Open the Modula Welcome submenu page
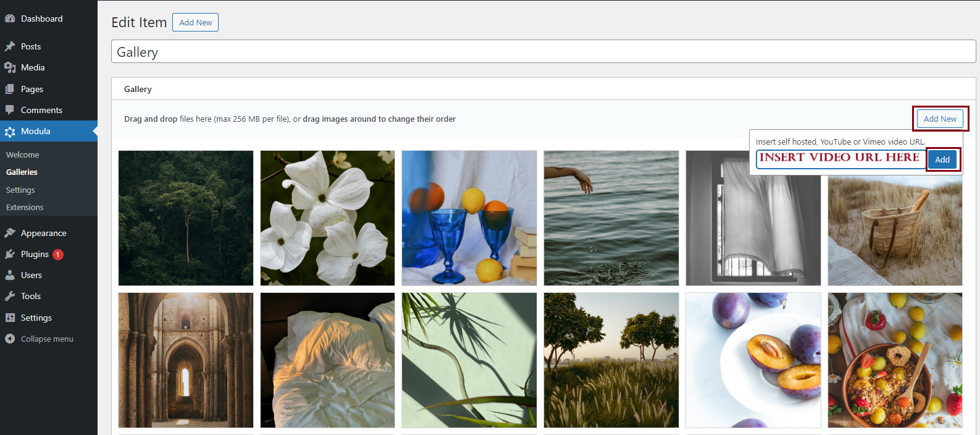The width and height of the screenshot is (980, 435). coord(23,154)
